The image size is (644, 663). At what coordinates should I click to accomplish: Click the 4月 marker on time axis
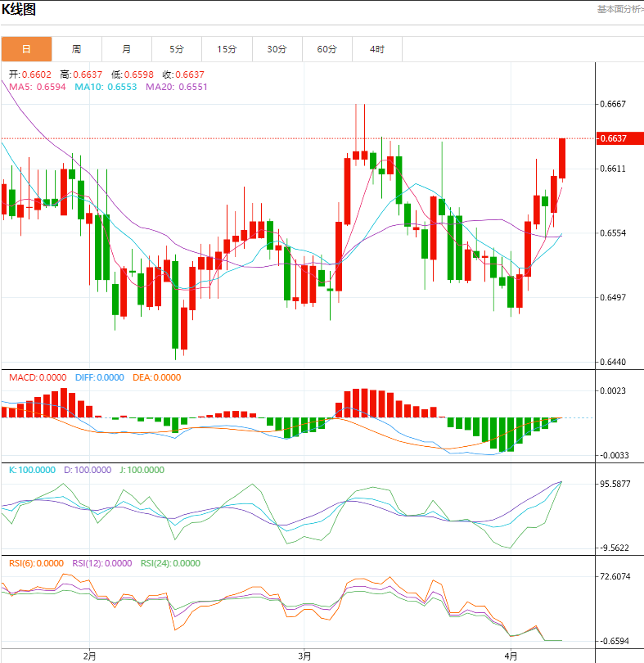click(x=511, y=656)
